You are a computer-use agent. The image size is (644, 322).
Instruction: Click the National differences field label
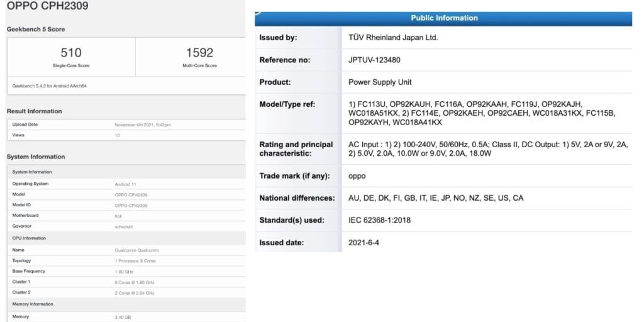297,198
